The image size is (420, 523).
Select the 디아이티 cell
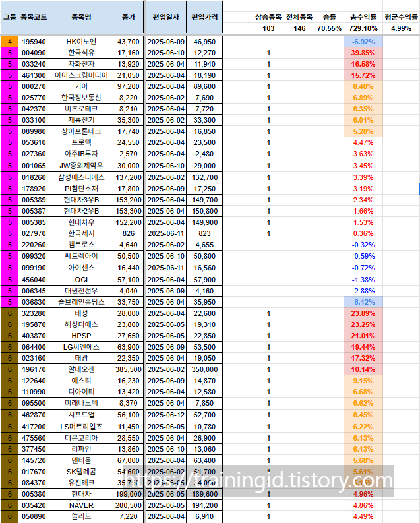click(81, 392)
